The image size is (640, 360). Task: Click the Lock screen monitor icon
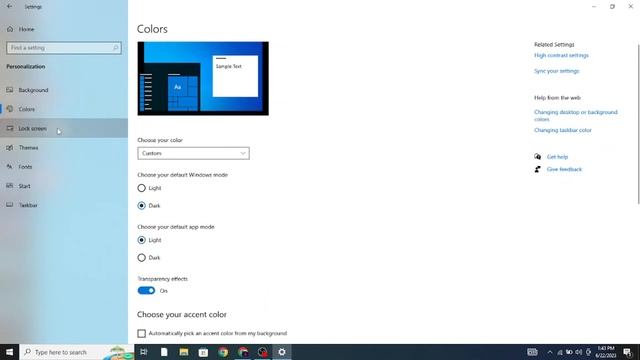(10, 128)
